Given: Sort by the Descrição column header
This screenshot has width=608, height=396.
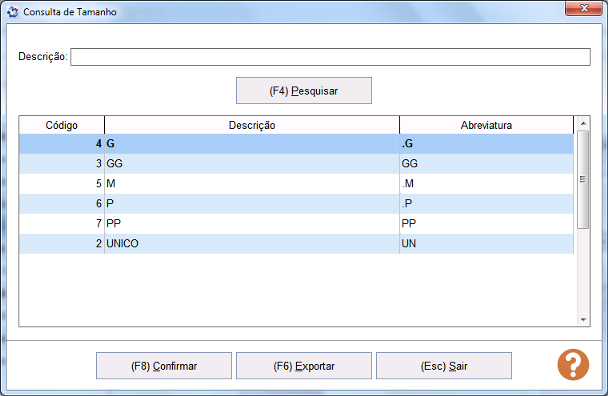Looking at the screenshot, I should tap(252, 125).
